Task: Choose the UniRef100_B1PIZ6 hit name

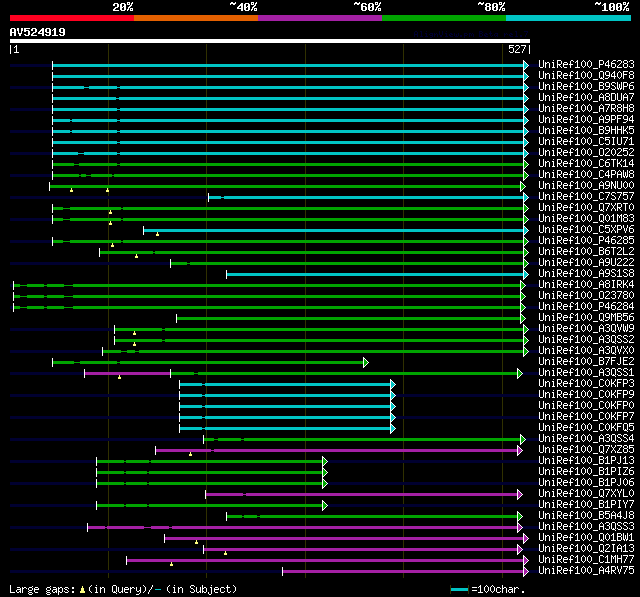Action: coord(586,472)
